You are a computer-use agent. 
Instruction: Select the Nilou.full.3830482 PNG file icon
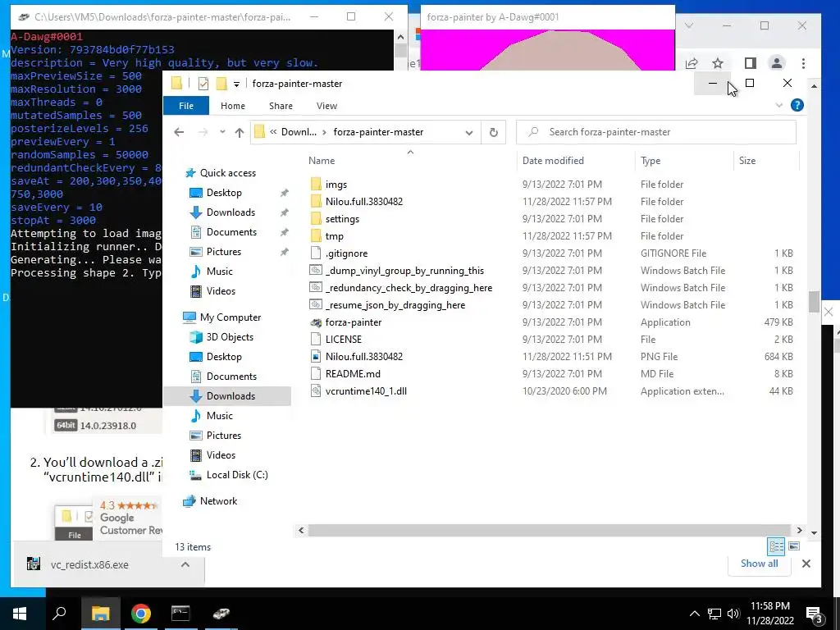pyautogui.click(x=316, y=356)
